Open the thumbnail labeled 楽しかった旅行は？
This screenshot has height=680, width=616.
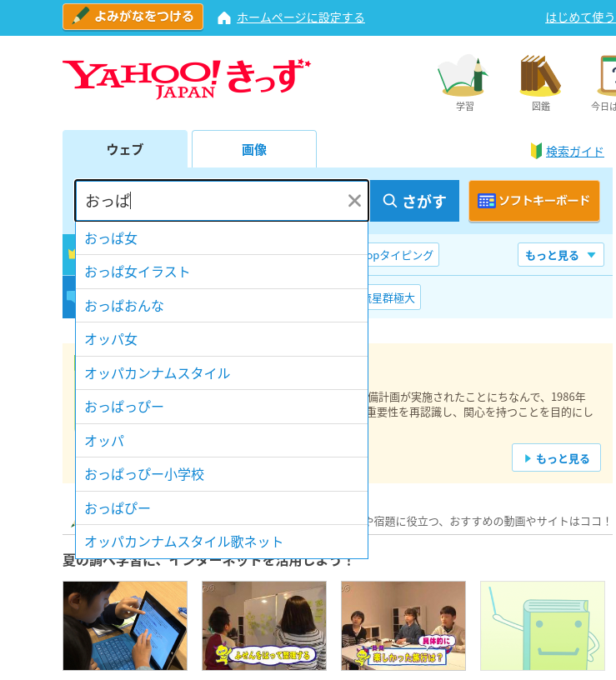403,626
